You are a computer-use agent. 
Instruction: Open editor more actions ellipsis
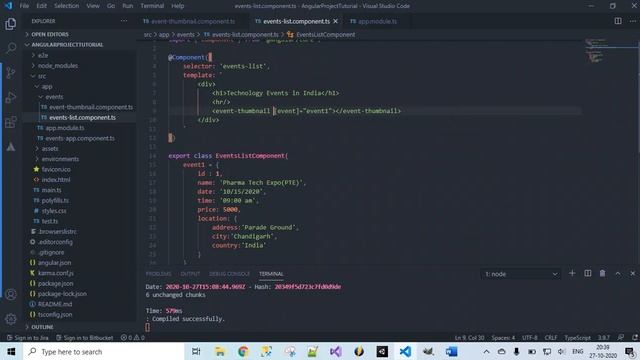(x=633, y=21)
